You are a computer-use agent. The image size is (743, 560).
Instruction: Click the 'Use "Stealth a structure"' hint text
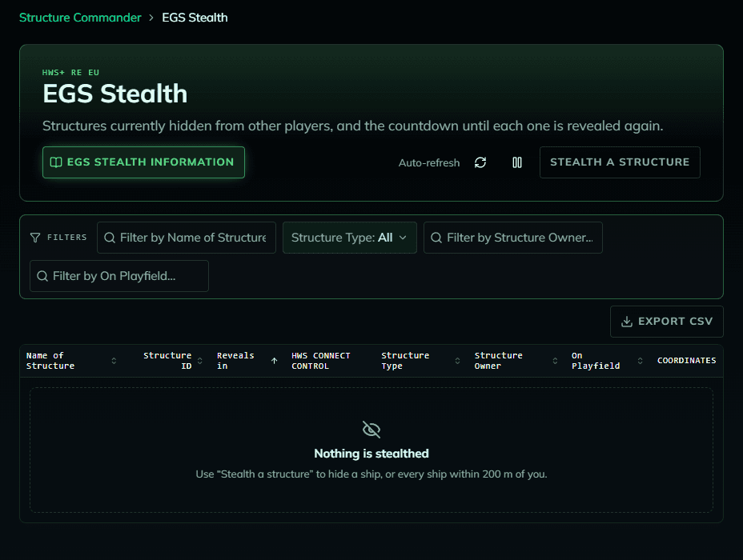click(x=371, y=474)
